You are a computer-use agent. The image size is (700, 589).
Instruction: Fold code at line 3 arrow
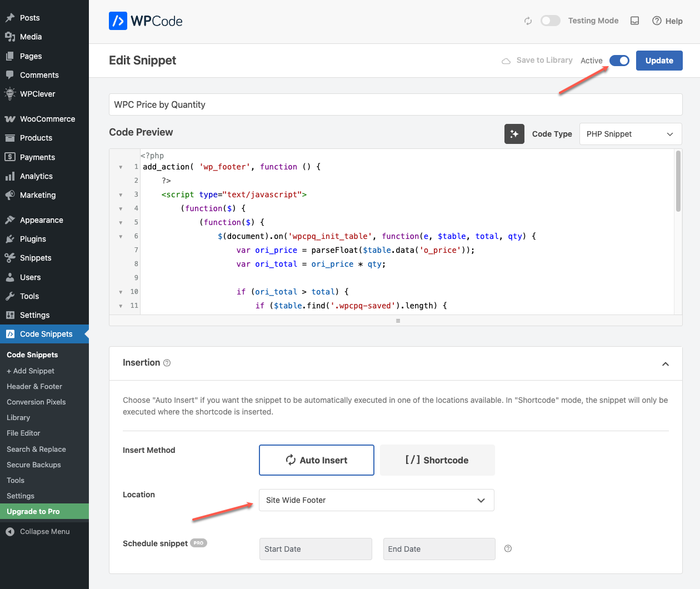pyautogui.click(x=121, y=195)
